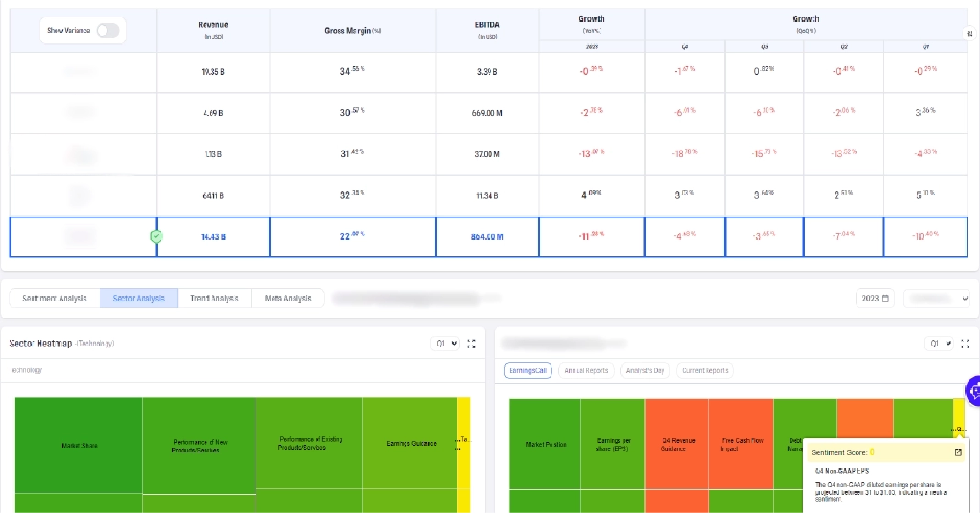Select the Performance of Existing Products/Services tile
Viewport: 980px width, 513px height.
click(x=310, y=443)
